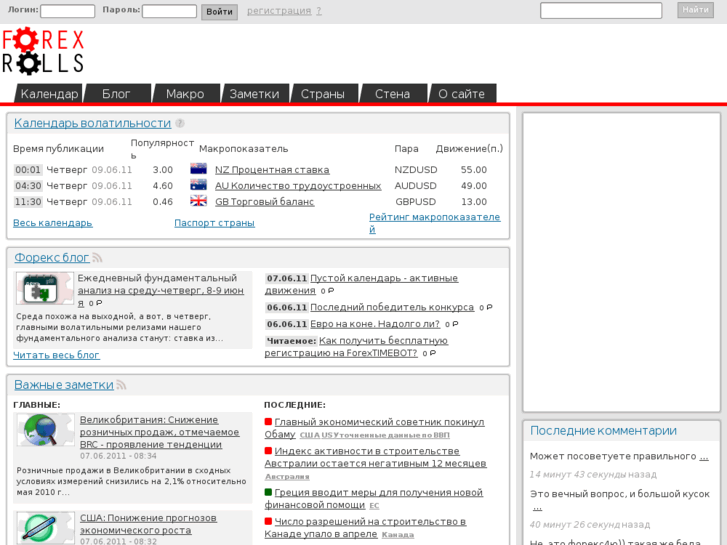The height and width of the screenshot is (545, 727).
Task: Go to the Страны tab
Action: coord(323,94)
